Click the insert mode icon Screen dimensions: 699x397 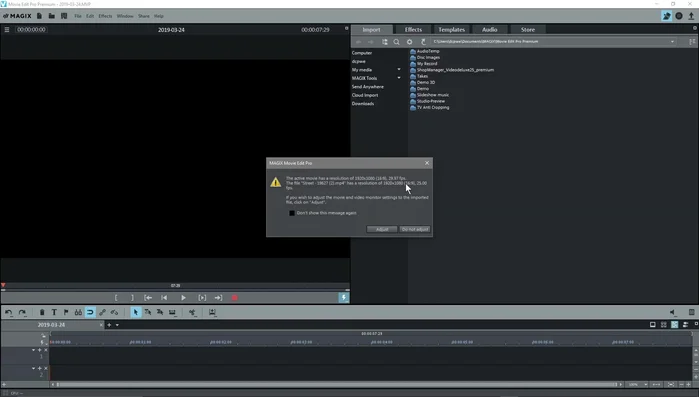pyautogui.click(x=212, y=312)
